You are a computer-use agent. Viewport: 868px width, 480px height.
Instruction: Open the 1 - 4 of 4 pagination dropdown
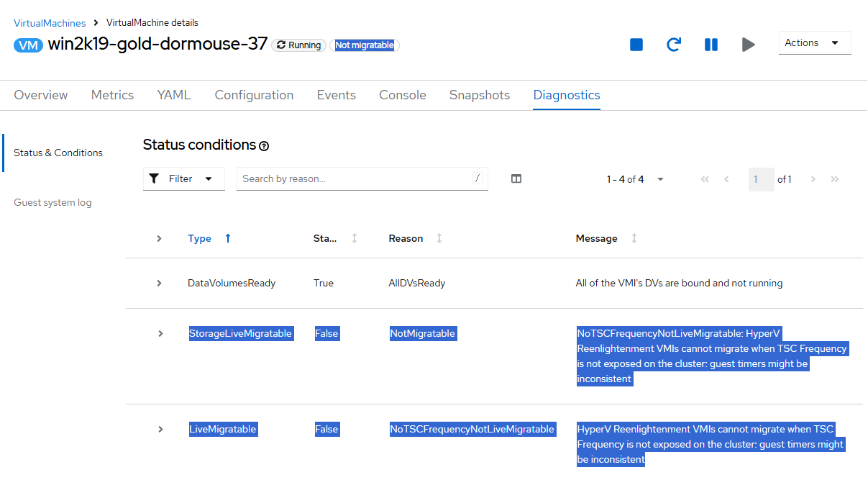[x=635, y=179]
